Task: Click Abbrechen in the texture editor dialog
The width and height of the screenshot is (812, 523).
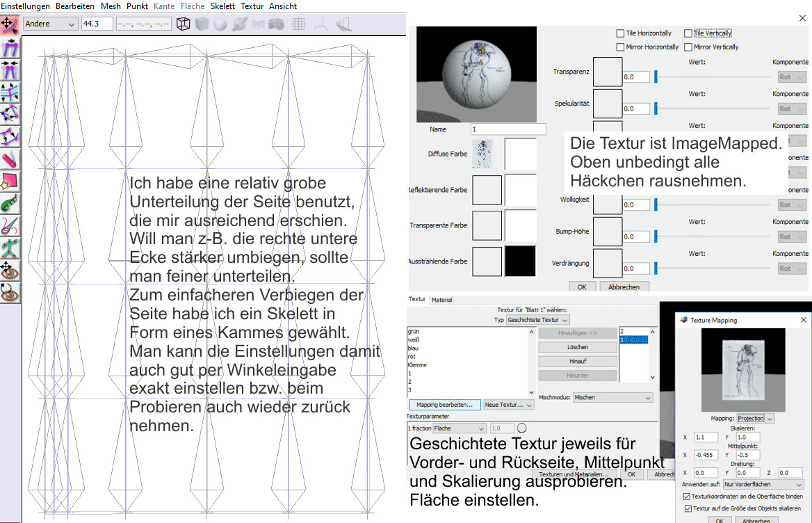Action: pyautogui.click(x=624, y=287)
